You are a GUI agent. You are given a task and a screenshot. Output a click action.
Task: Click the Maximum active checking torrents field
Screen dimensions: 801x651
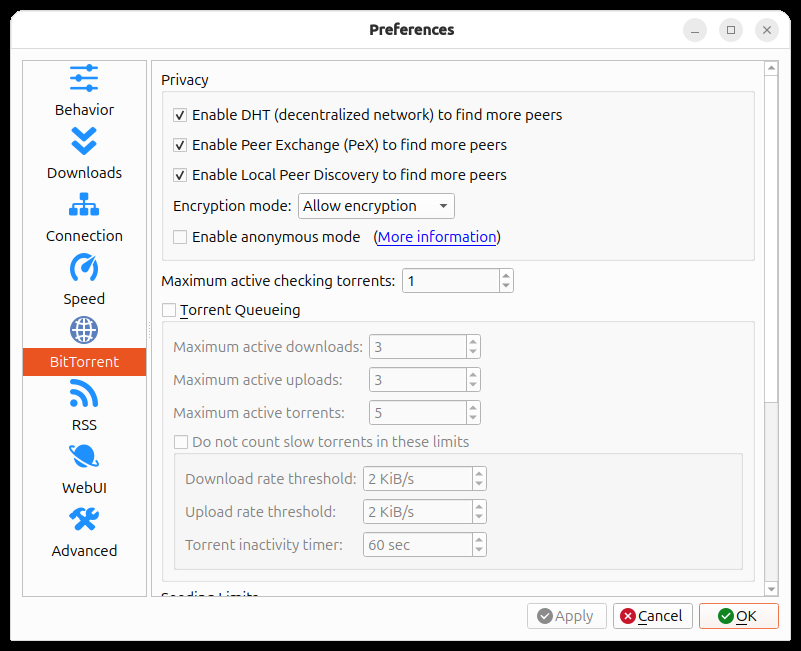point(450,281)
